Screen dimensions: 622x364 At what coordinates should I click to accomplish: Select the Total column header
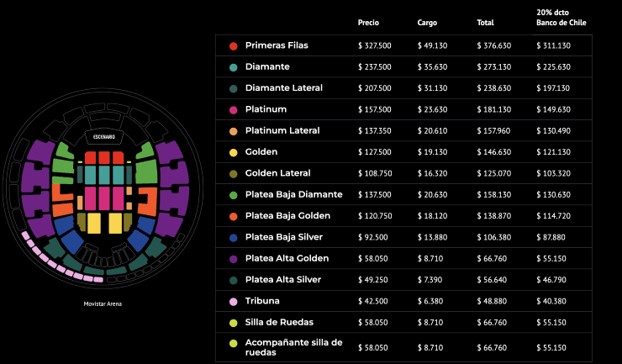point(485,23)
